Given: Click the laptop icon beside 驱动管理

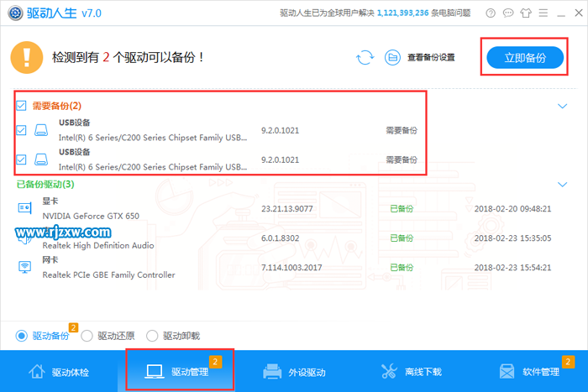Looking at the screenshot, I should pyautogui.click(x=154, y=371).
